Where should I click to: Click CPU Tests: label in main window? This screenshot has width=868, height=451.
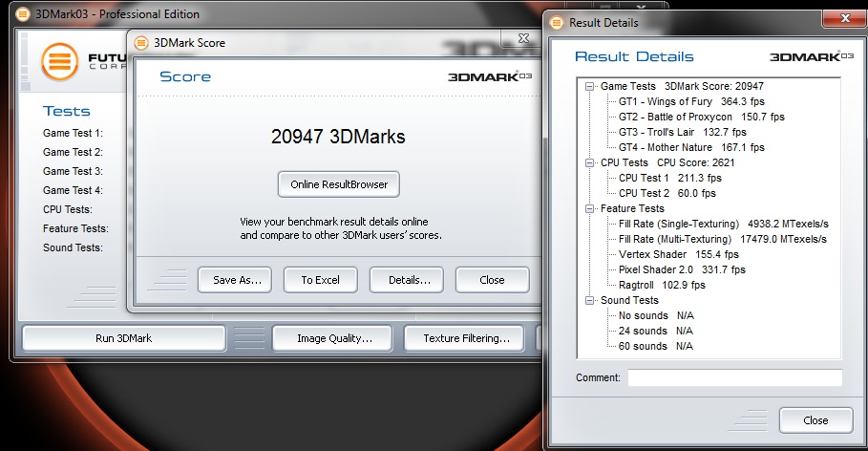(x=68, y=209)
